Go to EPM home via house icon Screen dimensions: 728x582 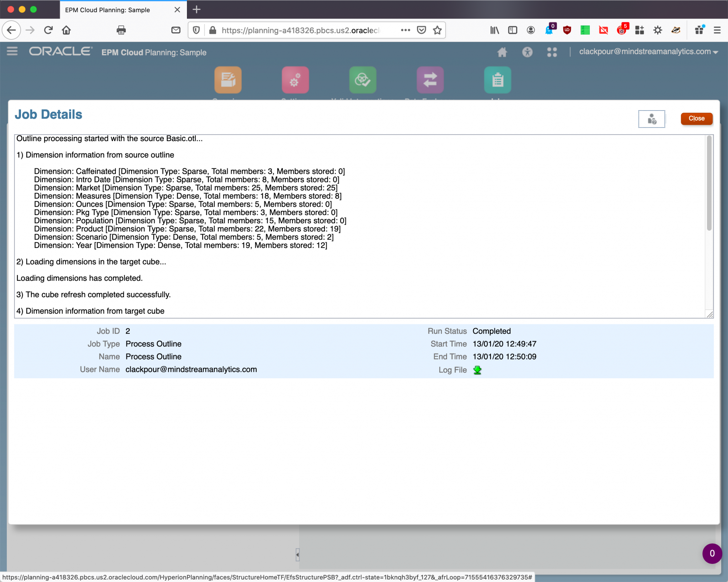pyautogui.click(x=502, y=52)
